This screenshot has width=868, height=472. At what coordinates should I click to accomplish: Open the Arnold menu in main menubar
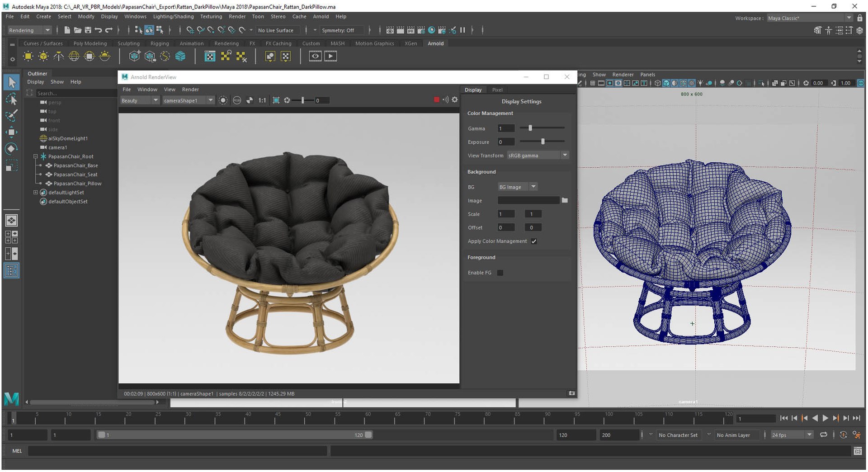pos(321,17)
